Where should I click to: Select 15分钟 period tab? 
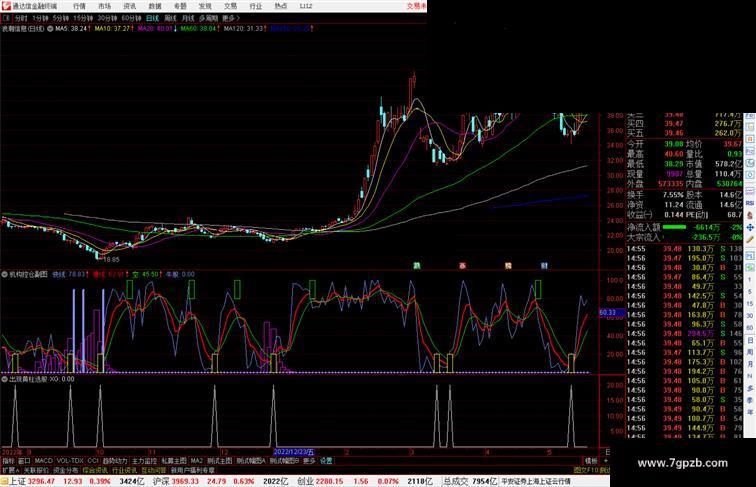(x=83, y=18)
